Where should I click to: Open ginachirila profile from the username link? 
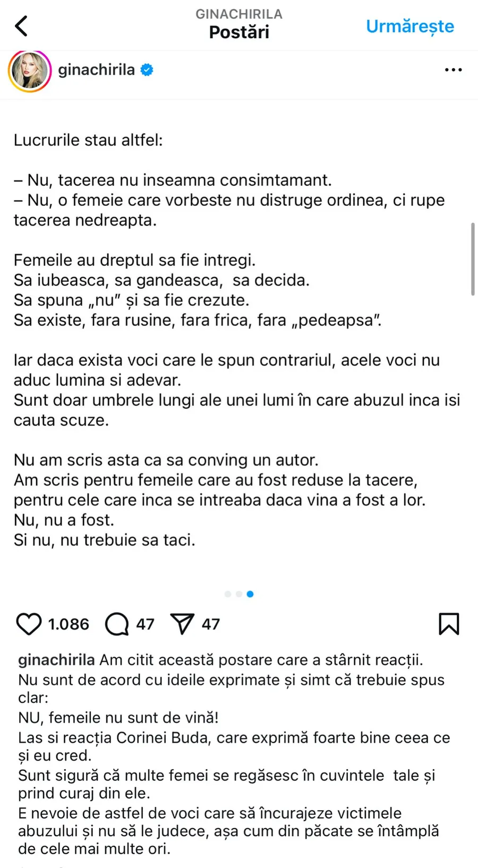pos(96,70)
